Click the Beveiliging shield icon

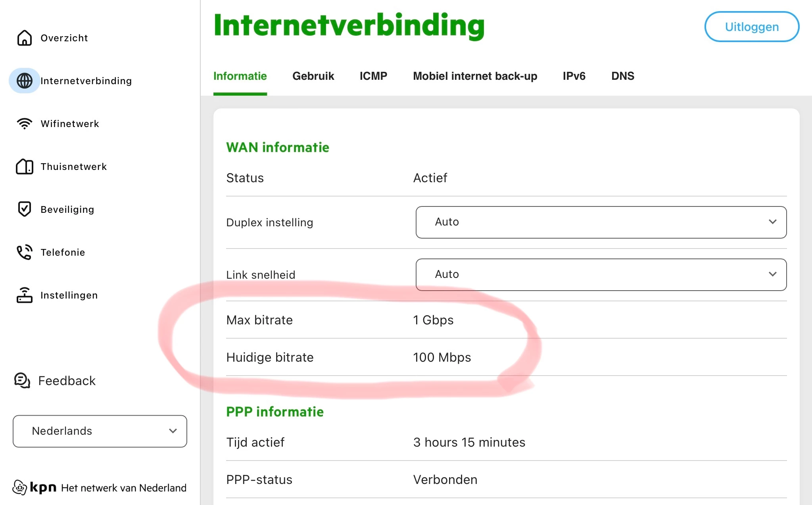click(x=24, y=209)
